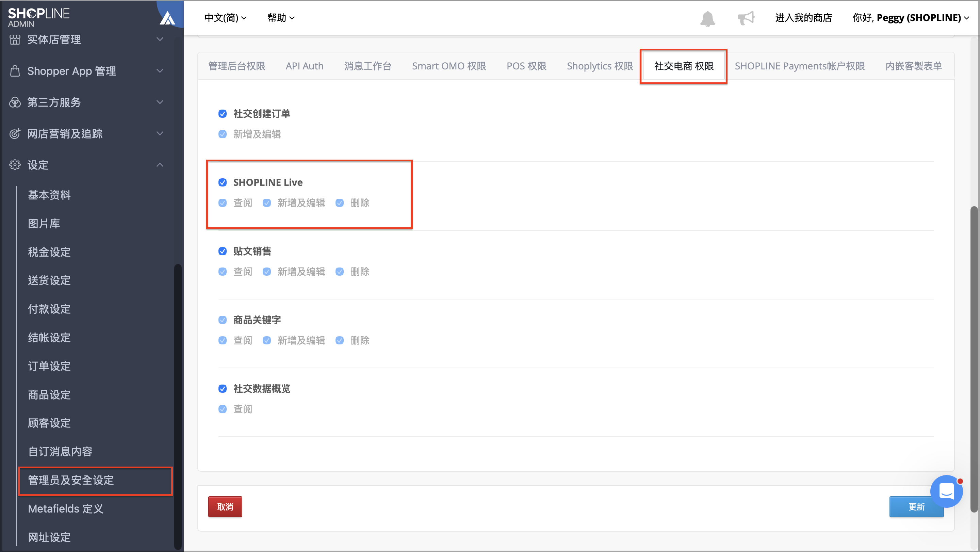
Task: Click the blue triangle logo badge
Action: [x=167, y=17]
